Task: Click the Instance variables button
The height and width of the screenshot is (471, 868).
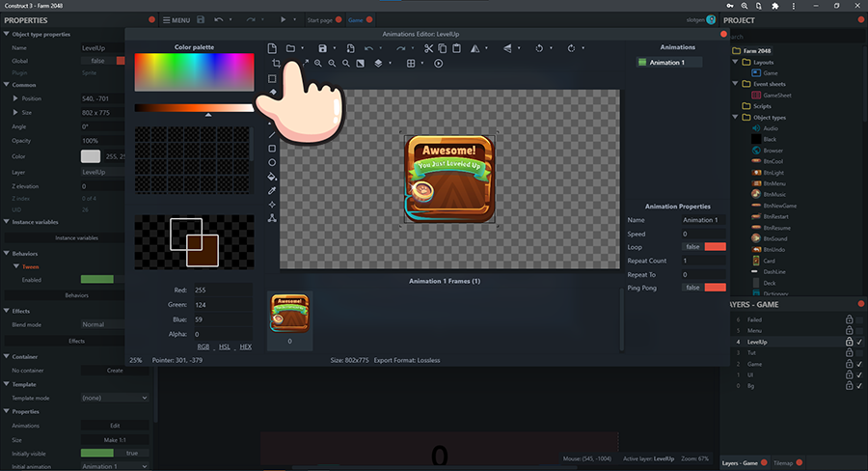Action: click(x=76, y=237)
